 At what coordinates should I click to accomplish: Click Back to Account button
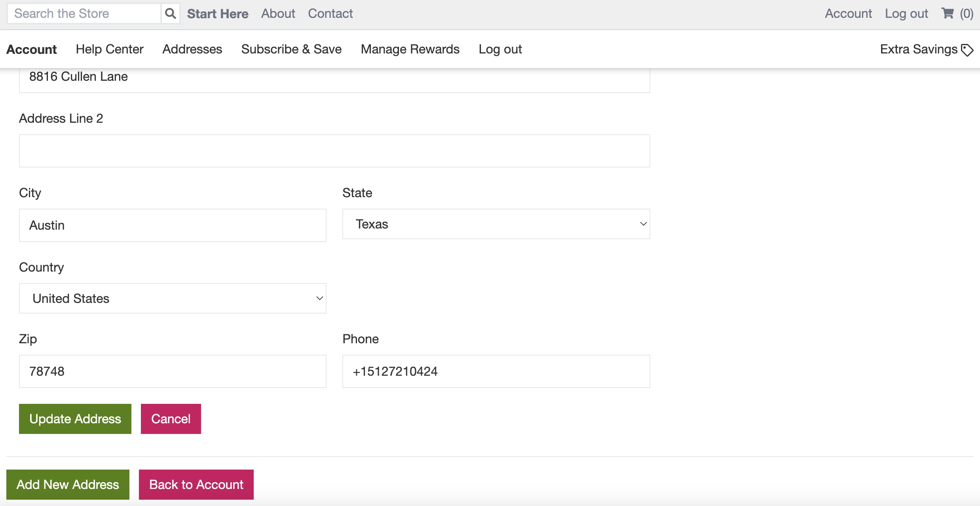tap(196, 485)
